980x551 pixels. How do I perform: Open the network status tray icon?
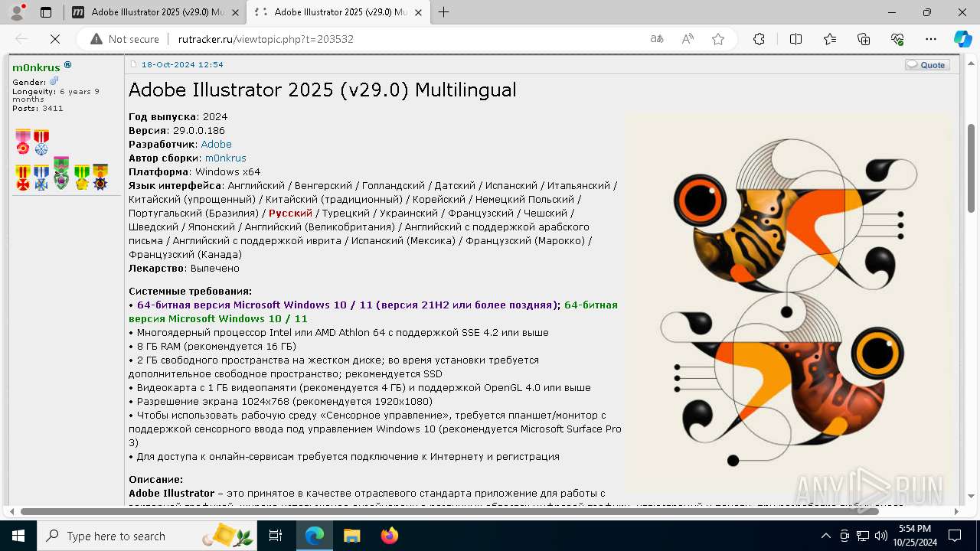pos(863,536)
